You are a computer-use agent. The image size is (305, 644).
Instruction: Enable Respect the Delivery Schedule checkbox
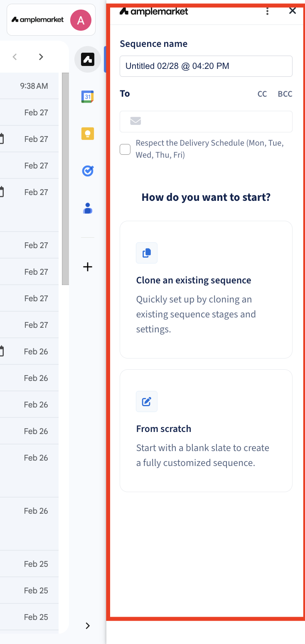(x=125, y=149)
